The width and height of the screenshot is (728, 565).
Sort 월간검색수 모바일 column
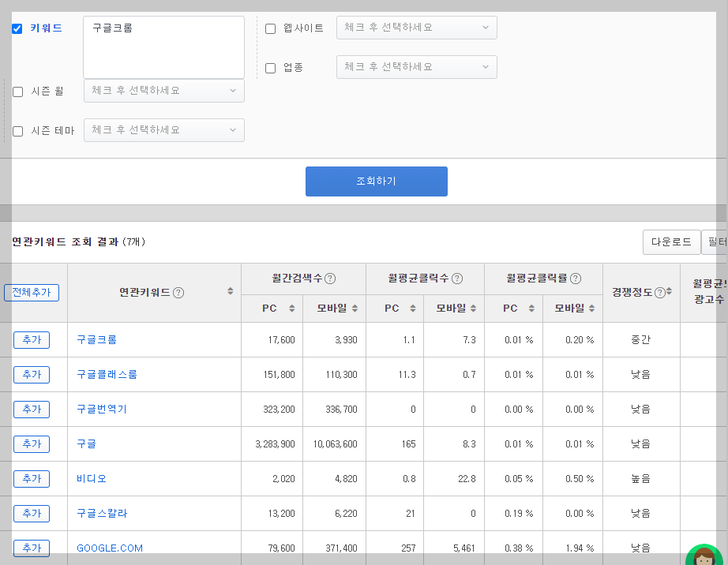tap(355, 309)
